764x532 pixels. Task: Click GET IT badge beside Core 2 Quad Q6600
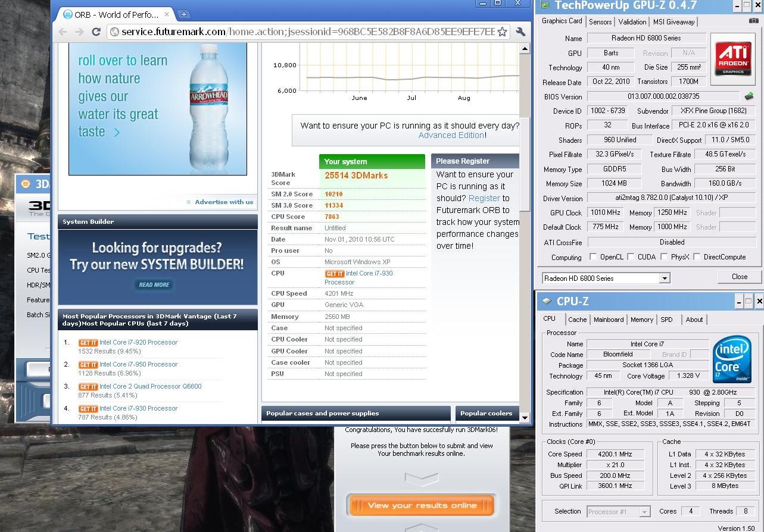click(88, 387)
